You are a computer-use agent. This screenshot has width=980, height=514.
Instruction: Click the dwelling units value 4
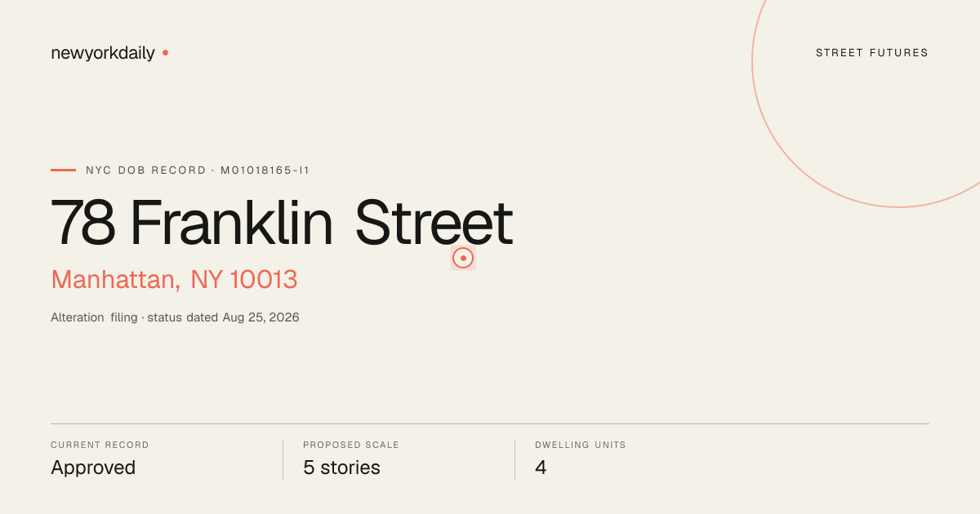(541, 468)
